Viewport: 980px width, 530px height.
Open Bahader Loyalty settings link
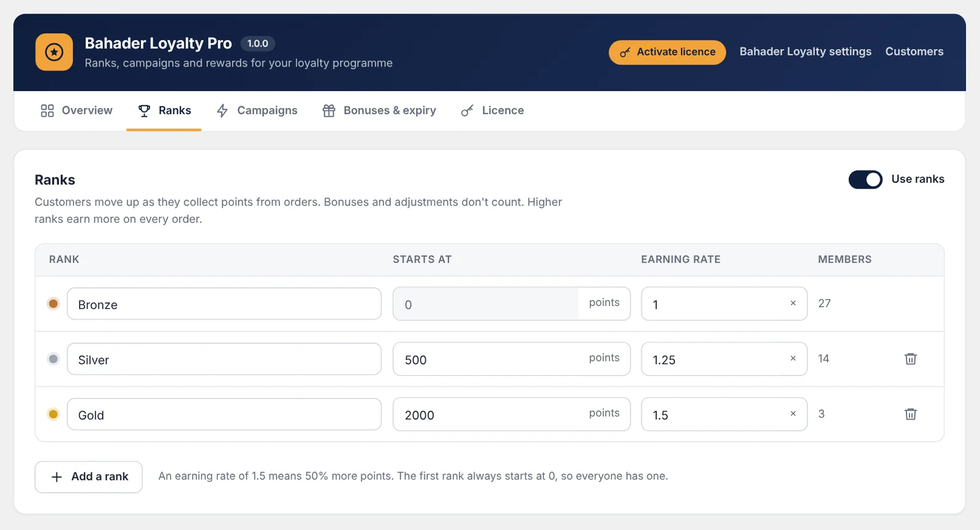click(x=805, y=52)
